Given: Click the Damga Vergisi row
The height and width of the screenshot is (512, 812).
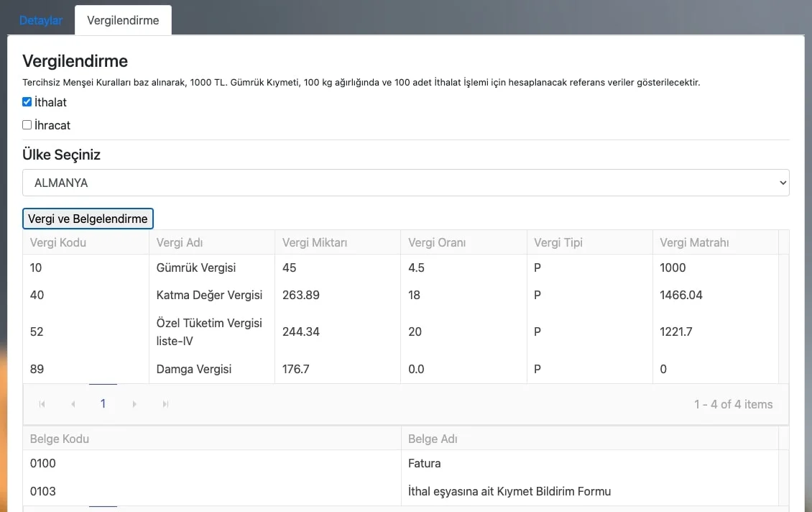Looking at the screenshot, I should coord(194,369).
